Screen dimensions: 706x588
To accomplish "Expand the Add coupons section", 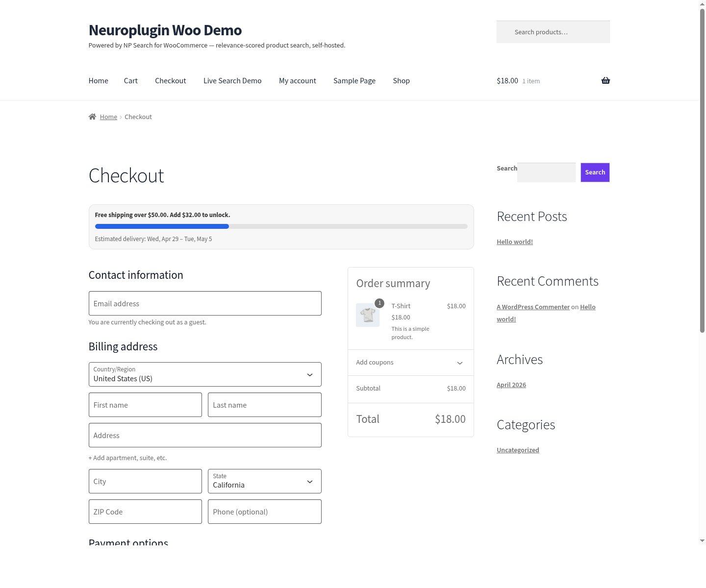I will (x=411, y=363).
